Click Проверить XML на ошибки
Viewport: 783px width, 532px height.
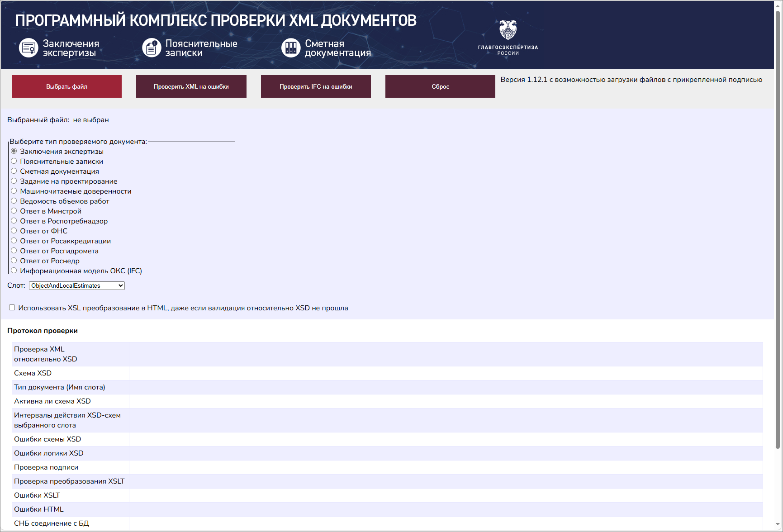coord(191,86)
